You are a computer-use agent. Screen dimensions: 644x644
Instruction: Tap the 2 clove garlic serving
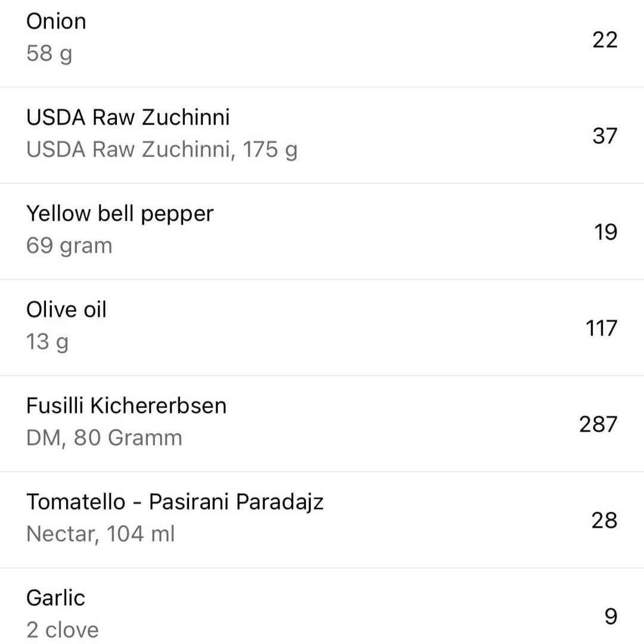(x=63, y=630)
